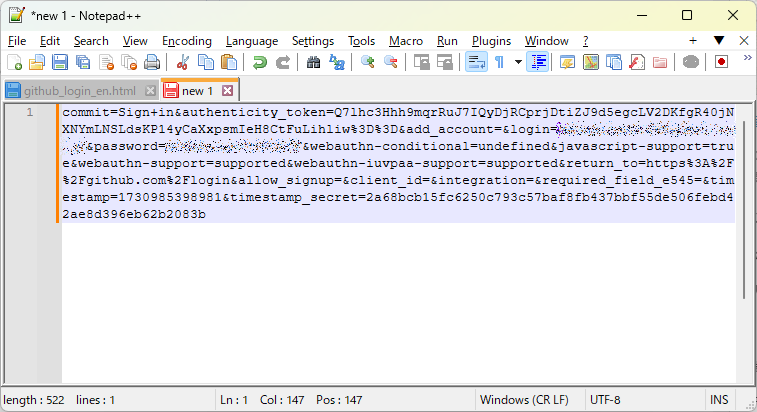This screenshot has height=412, width=757.
Task: Open tab list dropdown triangle in menu bar
Action: click(719, 41)
